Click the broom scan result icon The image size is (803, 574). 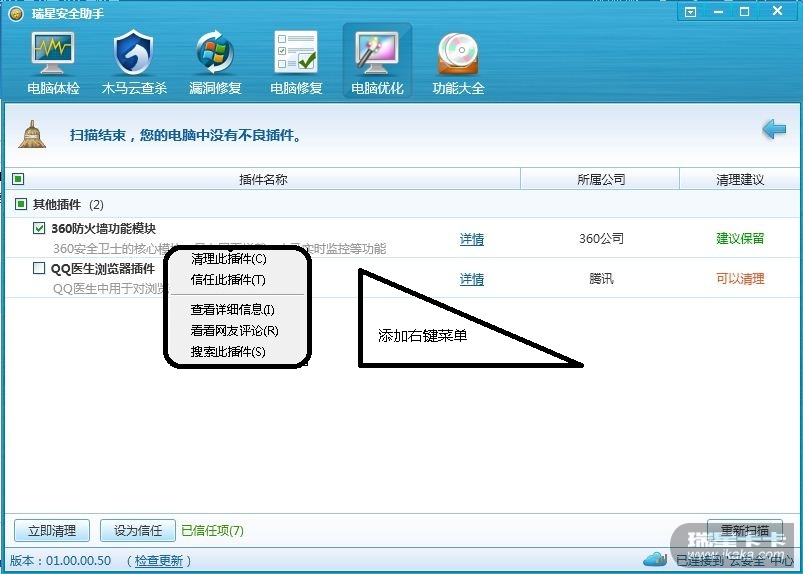pos(32,135)
